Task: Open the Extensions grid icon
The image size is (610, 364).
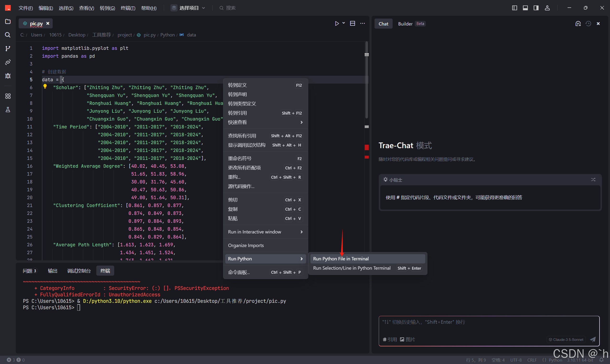Action: 8,96
